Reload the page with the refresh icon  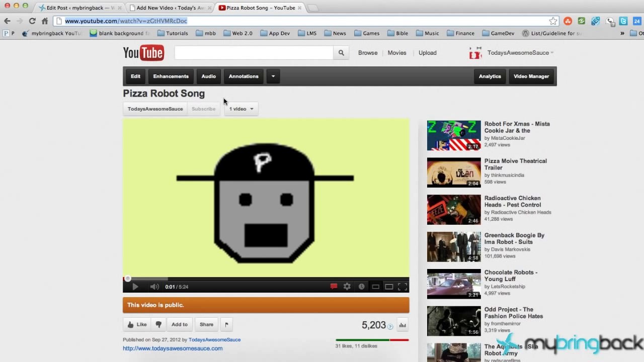tap(32, 21)
